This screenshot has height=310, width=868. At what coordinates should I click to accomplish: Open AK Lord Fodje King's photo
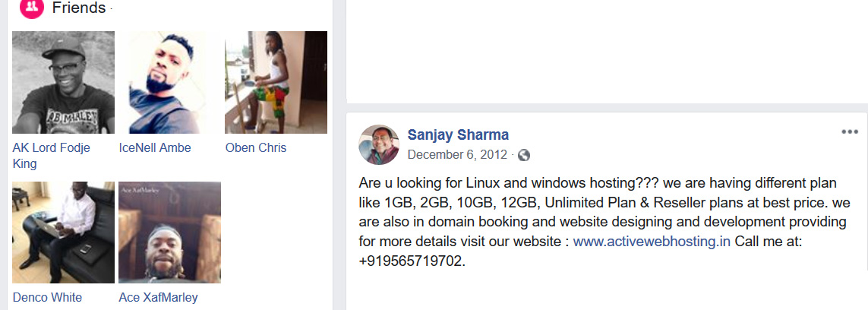(64, 82)
